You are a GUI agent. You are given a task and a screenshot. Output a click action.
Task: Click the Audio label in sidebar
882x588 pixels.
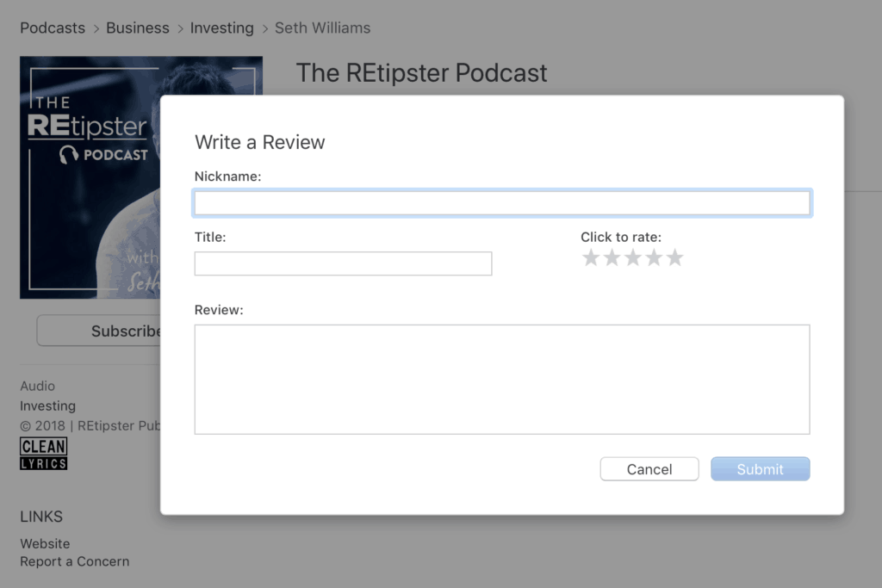click(38, 387)
